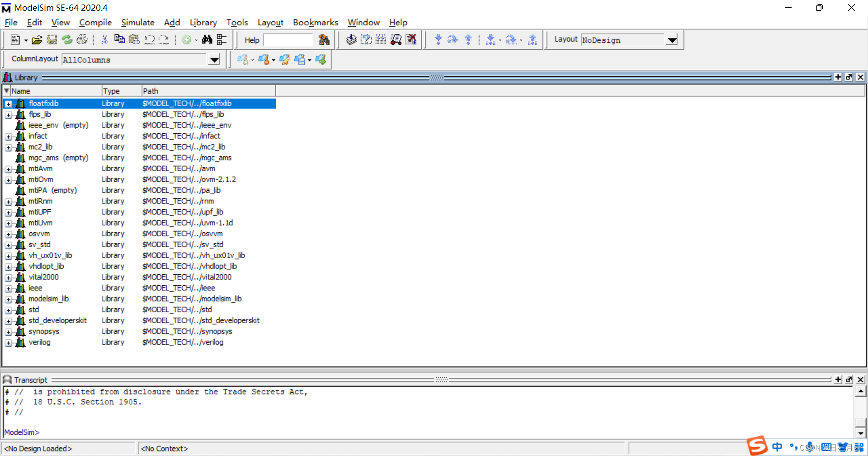Click the Redo arrow icon
868x456 pixels.
click(164, 40)
